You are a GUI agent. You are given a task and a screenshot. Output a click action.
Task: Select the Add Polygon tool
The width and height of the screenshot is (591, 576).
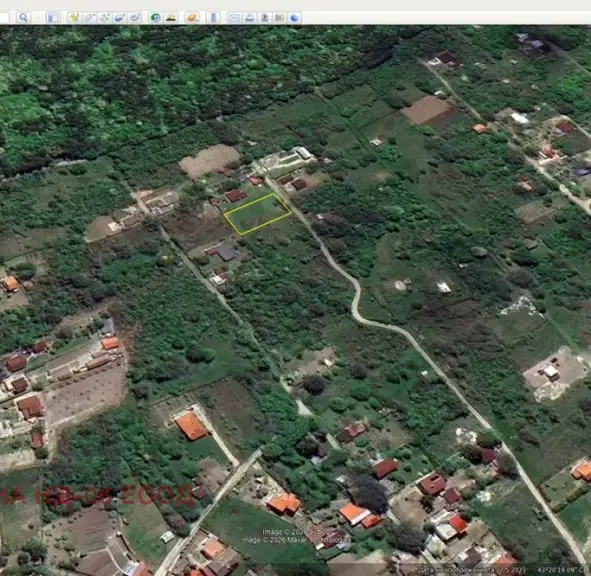pos(90,18)
